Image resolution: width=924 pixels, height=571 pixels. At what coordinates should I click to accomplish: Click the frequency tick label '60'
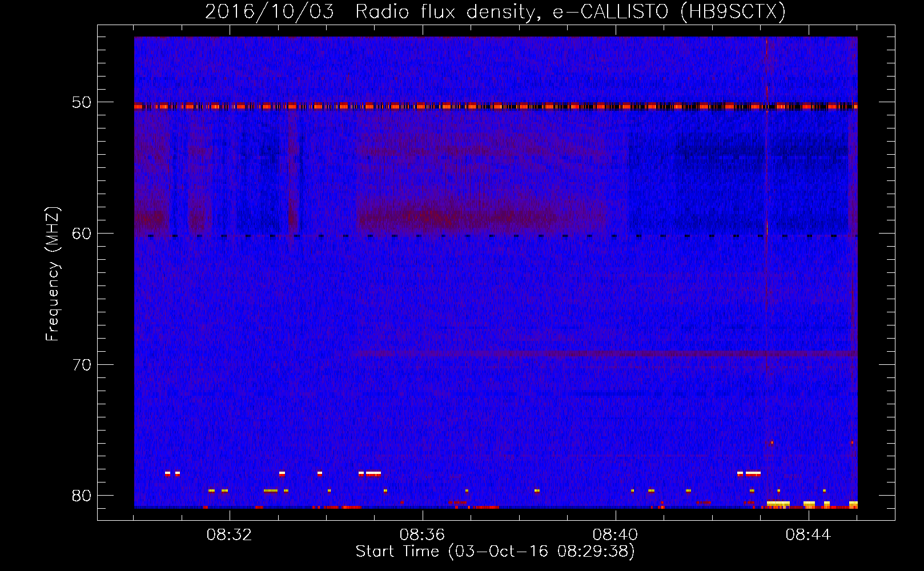(x=82, y=234)
